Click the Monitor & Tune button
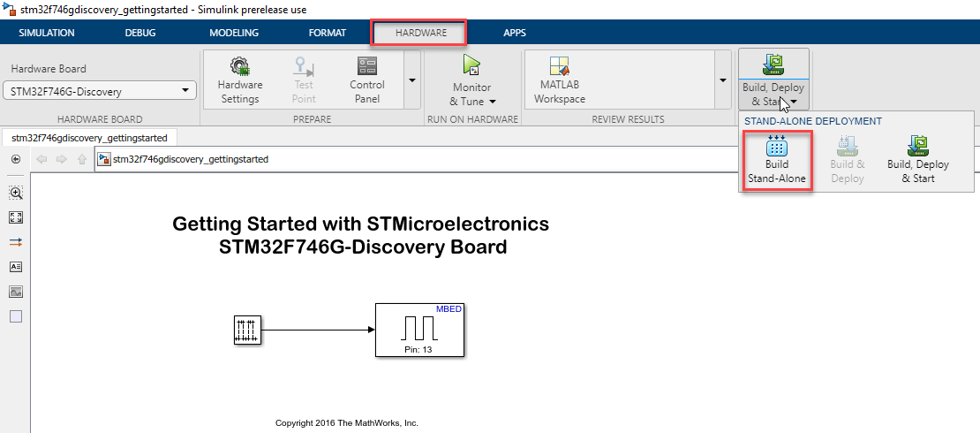 tap(472, 80)
